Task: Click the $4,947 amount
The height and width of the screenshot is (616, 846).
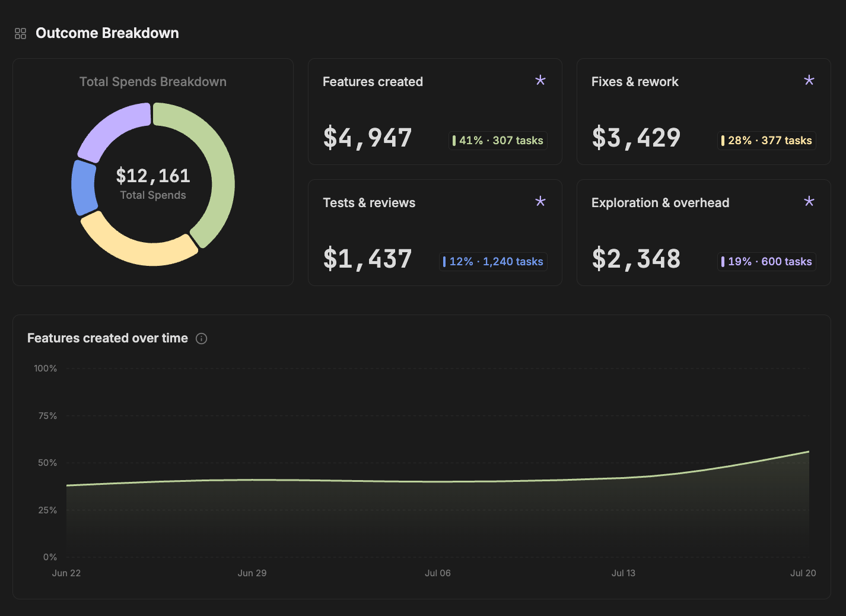Action: pos(367,138)
